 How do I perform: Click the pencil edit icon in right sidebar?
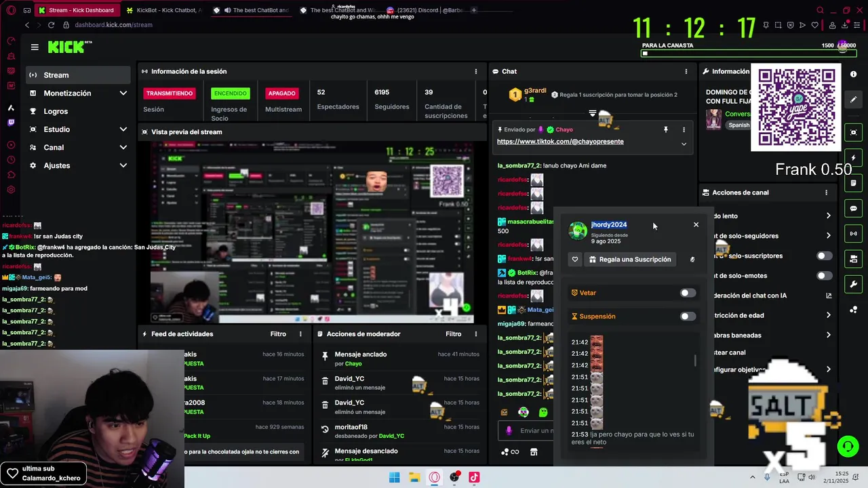[853, 99]
